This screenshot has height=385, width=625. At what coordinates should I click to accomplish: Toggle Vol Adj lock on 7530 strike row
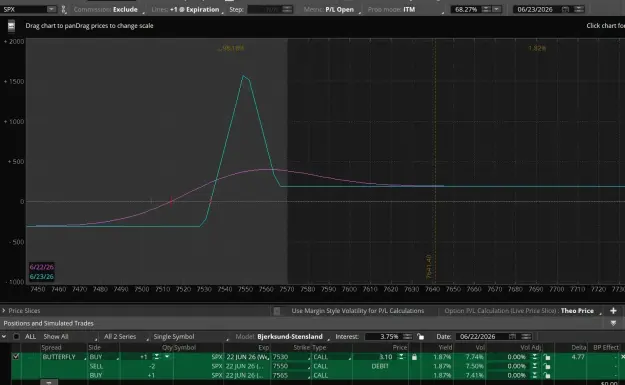click(x=547, y=357)
